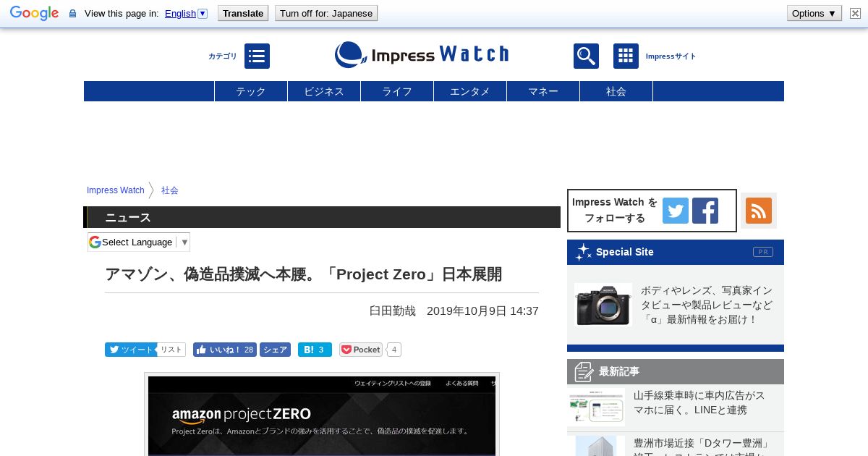Follow Impress Watch on Twitter icon

676,211
